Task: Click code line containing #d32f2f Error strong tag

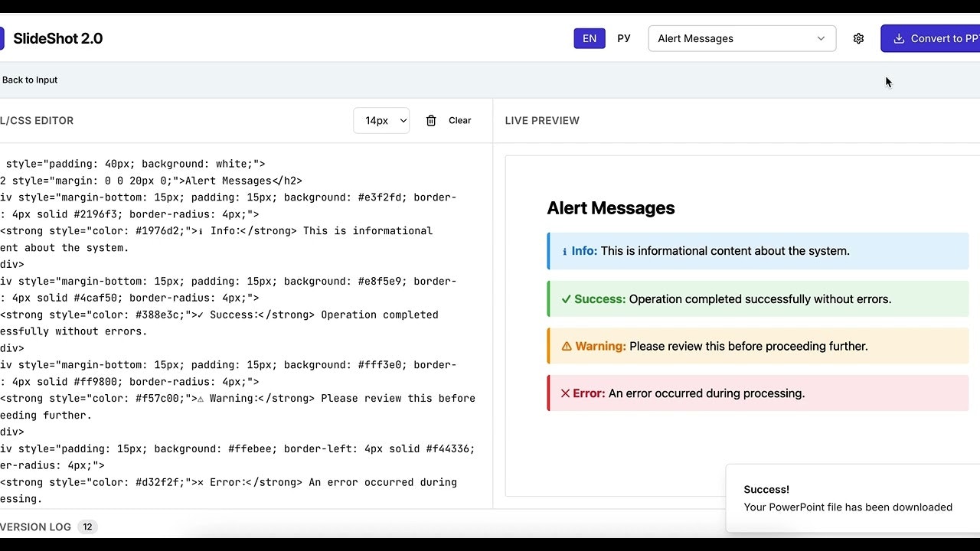Action: 228,482
